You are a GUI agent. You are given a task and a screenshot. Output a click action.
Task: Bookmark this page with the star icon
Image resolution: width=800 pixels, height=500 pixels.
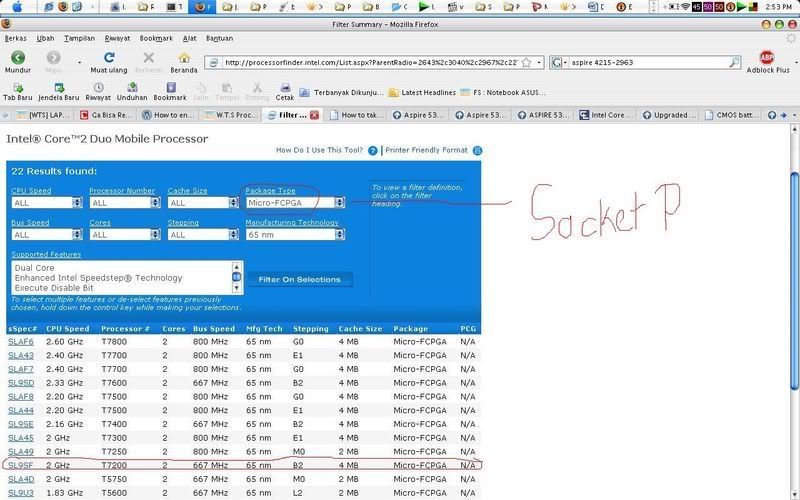527,63
